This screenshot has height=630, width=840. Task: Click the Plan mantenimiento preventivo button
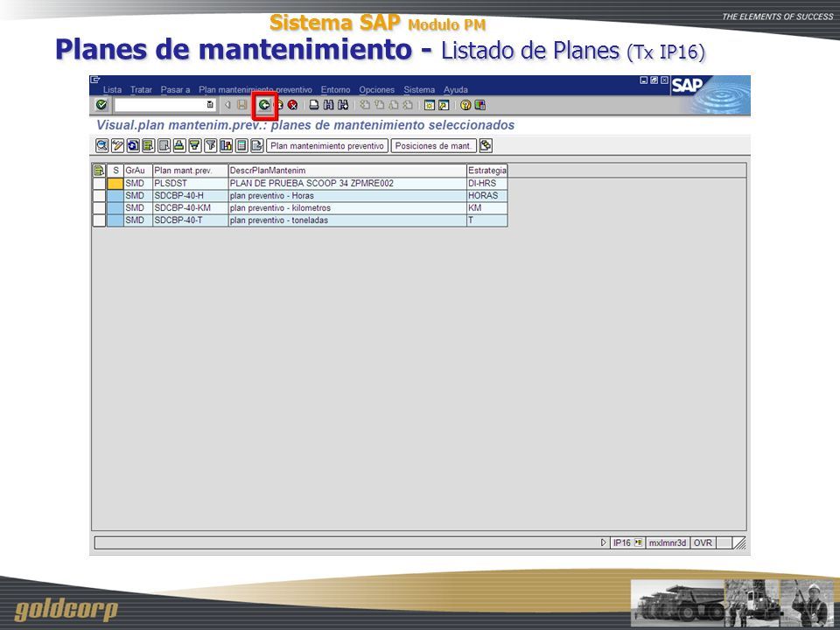click(x=327, y=146)
